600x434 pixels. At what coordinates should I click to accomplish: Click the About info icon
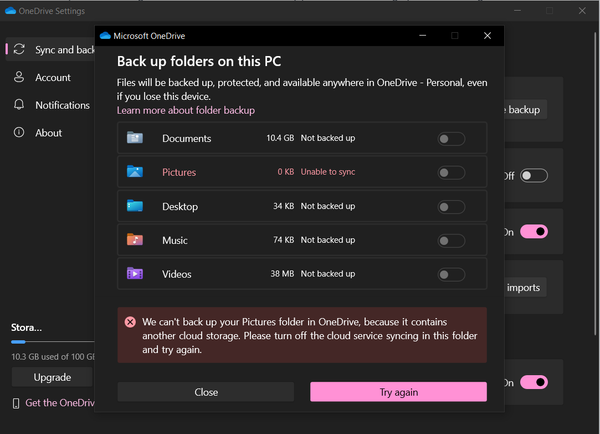(19, 132)
